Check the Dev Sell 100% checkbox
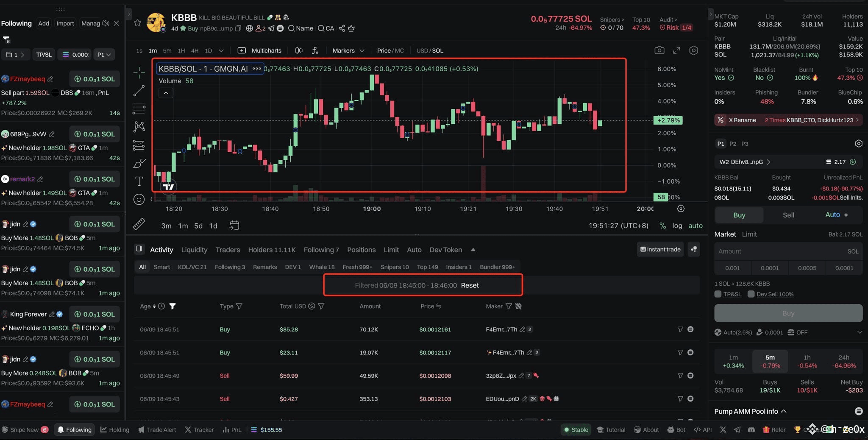Image resolution: width=868 pixels, height=440 pixels. point(751,294)
